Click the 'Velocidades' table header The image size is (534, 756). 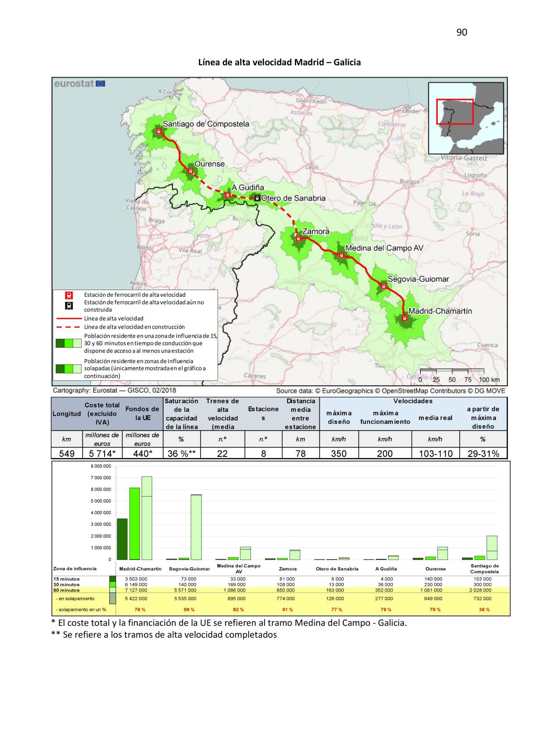point(413,401)
